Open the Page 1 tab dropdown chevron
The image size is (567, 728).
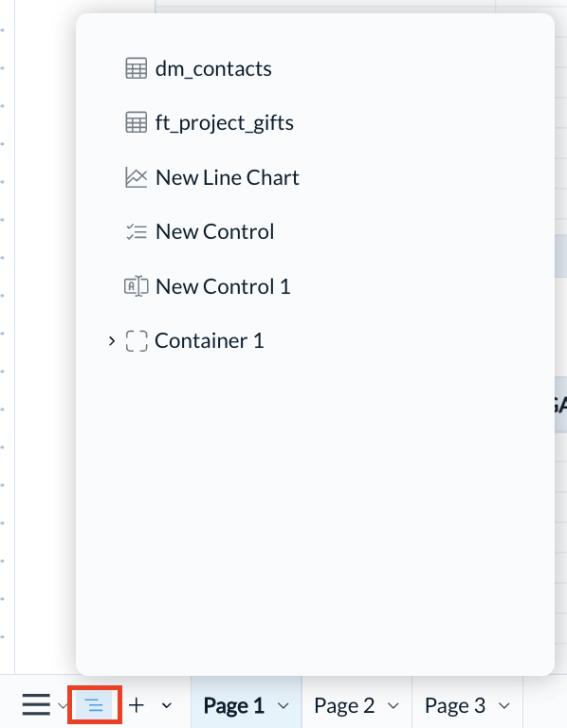283,706
